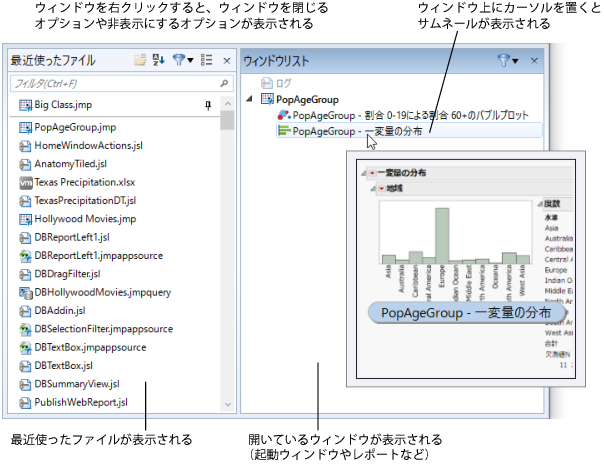Select AnatomyTiled.jsl in recent files
Image resolution: width=604 pixels, height=465 pixels.
pos(70,164)
